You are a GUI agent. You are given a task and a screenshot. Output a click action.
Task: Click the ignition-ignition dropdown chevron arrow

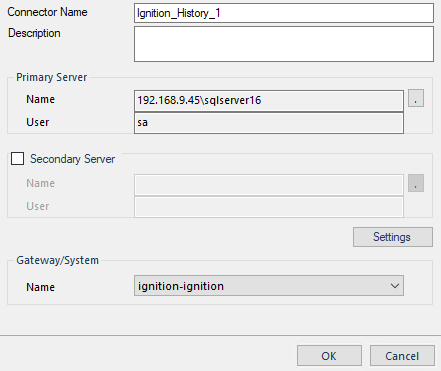(x=395, y=286)
